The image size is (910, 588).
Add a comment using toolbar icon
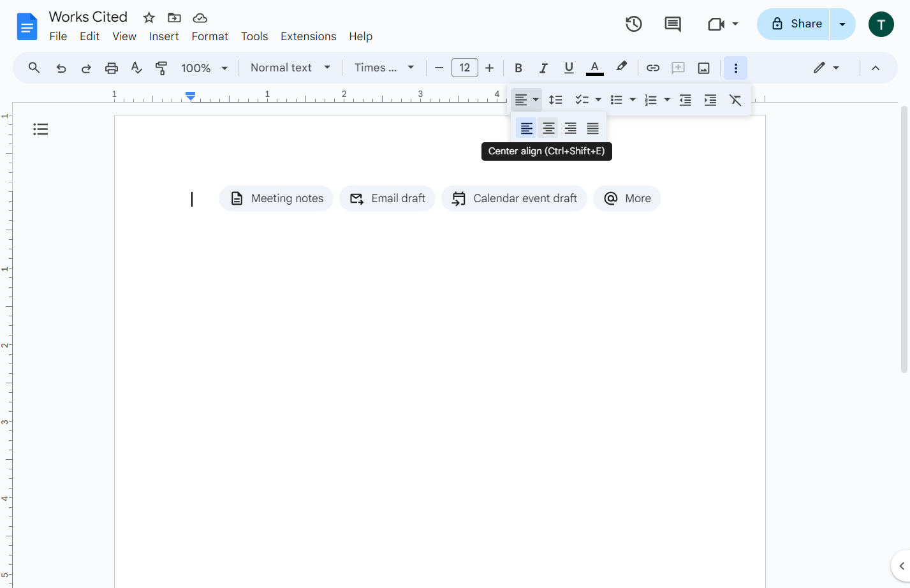[679, 68]
